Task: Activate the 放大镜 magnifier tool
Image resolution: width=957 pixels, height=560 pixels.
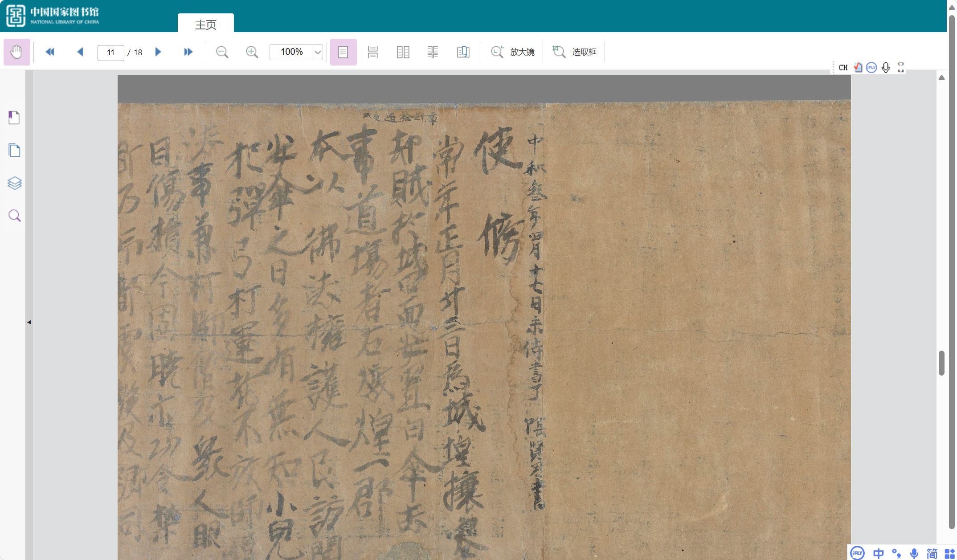Action: pos(512,52)
